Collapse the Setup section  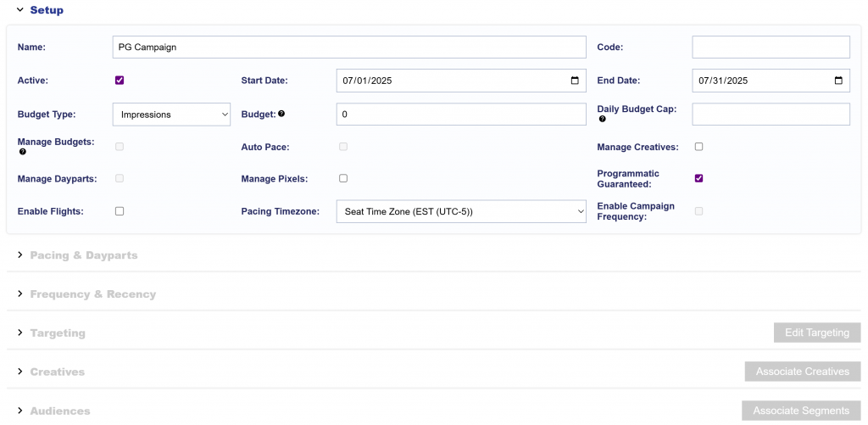20,10
